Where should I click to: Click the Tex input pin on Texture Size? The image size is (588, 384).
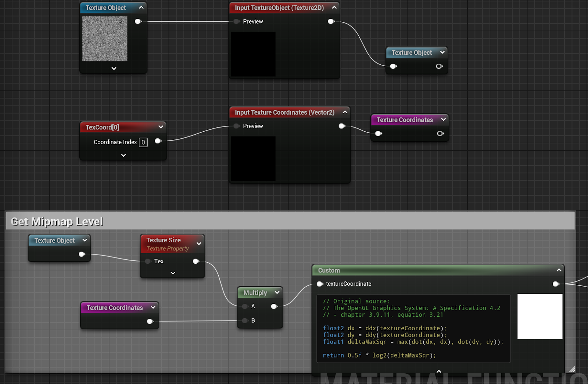(x=148, y=261)
